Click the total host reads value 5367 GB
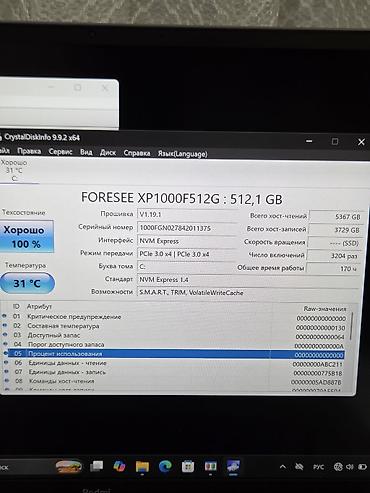 click(336, 217)
